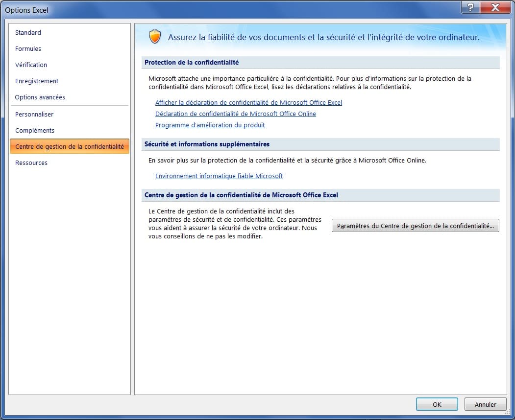Screen dimensions: 515x420
Task: Open the Enregistrement settings
Action: pos(37,81)
